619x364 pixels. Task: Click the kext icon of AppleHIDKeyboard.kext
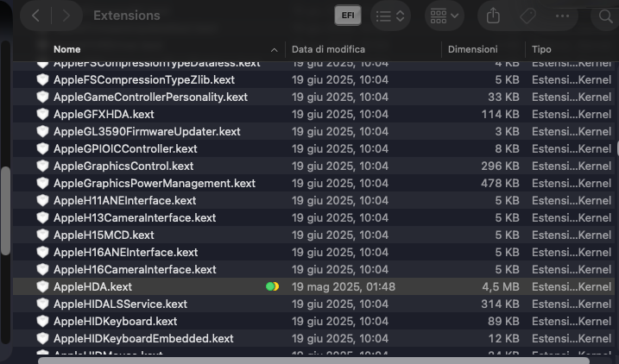point(42,322)
